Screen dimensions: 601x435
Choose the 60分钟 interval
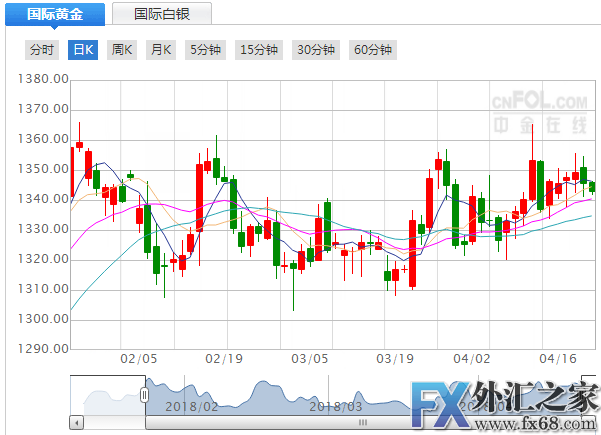(x=374, y=49)
